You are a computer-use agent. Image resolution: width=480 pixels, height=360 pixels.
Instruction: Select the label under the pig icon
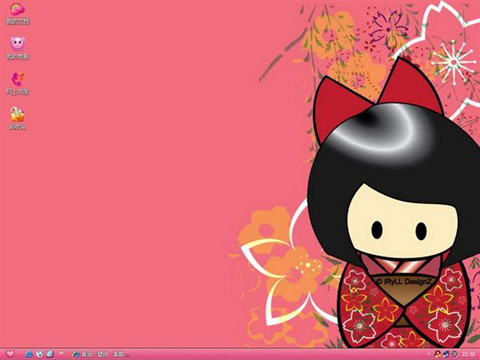click(17, 57)
